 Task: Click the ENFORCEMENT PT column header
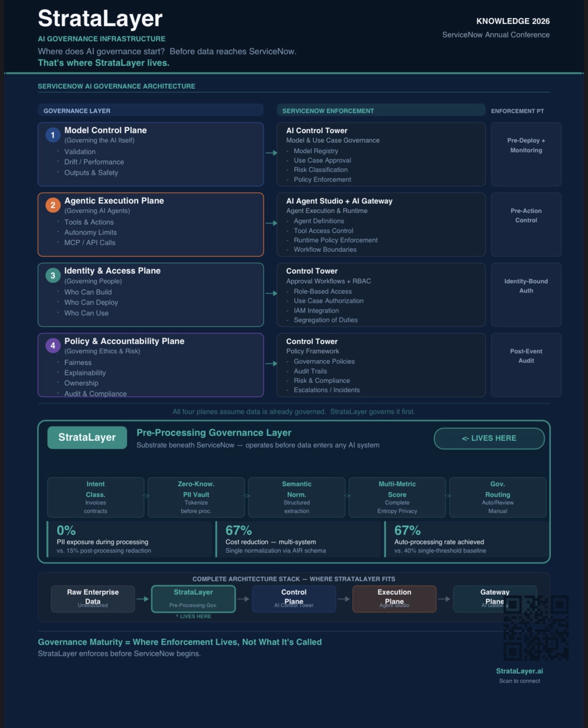[x=517, y=111]
